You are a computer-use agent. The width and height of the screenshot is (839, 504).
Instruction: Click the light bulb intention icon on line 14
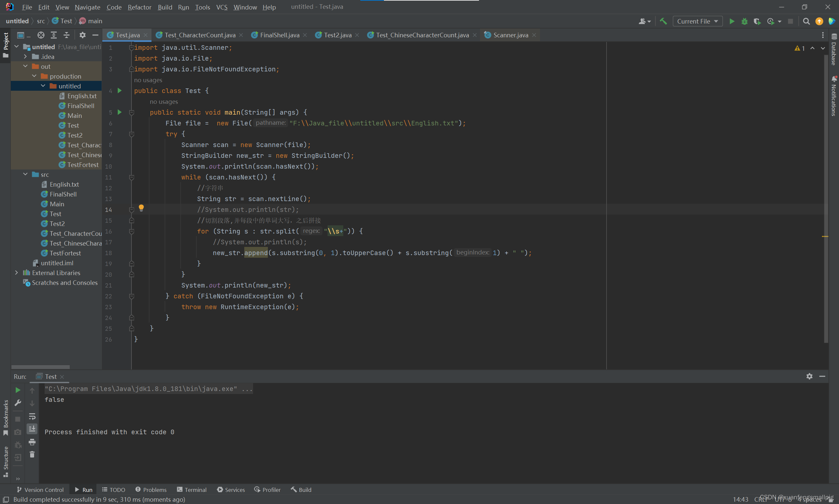pos(141,208)
